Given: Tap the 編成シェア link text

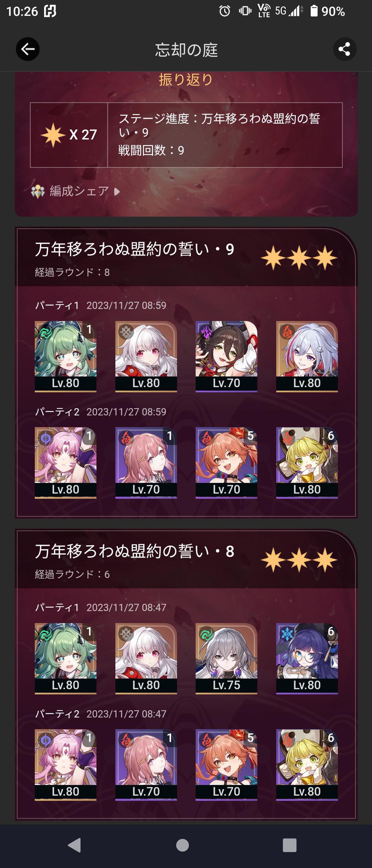Looking at the screenshot, I should click(79, 191).
